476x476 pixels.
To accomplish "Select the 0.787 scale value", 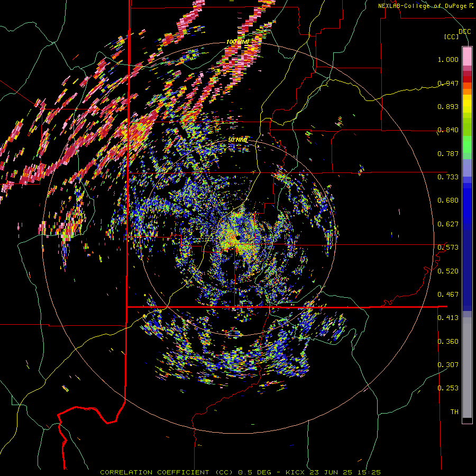I will (448, 153).
